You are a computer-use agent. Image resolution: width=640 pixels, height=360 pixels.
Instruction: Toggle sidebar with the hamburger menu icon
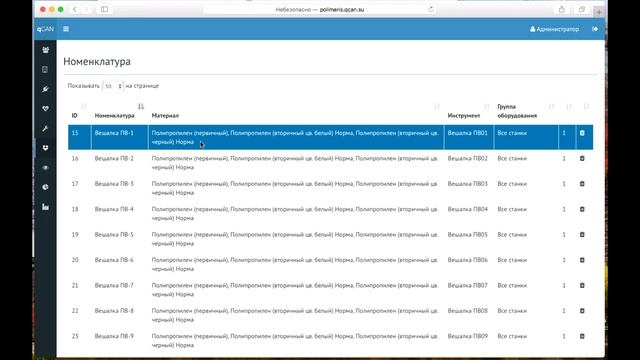point(66,29)
